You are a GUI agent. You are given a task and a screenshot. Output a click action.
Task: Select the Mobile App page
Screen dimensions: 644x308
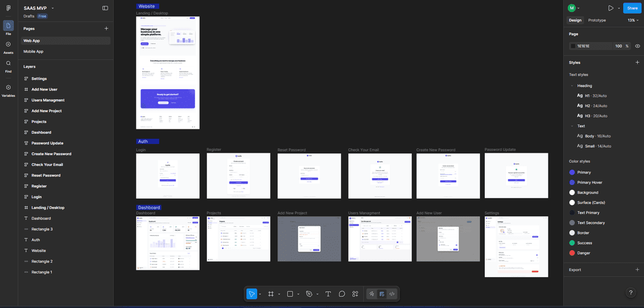tap(33, 52)
